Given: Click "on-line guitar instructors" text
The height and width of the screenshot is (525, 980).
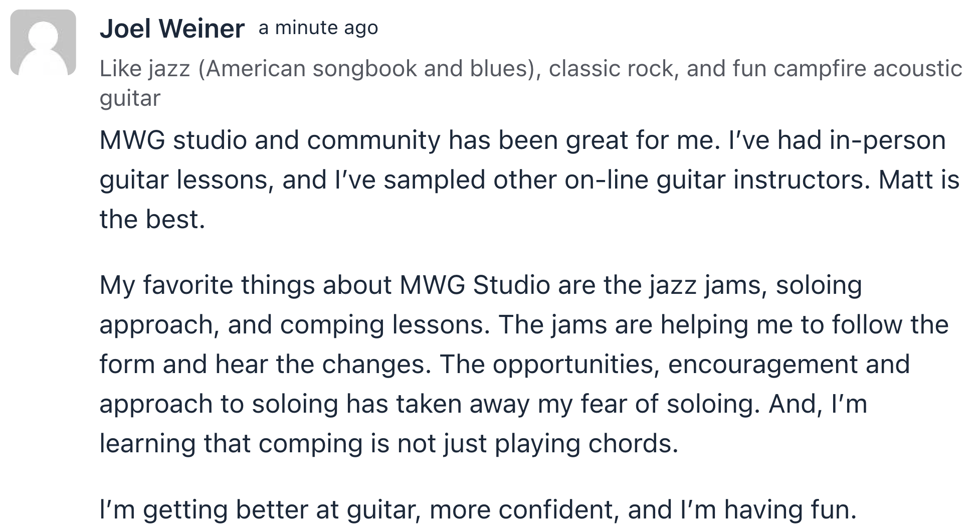Looking at the screenshot, I should click(x=716, y=180).
